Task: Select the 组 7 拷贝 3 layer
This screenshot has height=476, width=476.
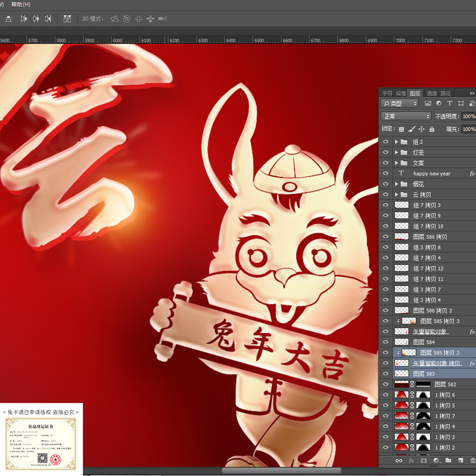Action: [427, 205]
